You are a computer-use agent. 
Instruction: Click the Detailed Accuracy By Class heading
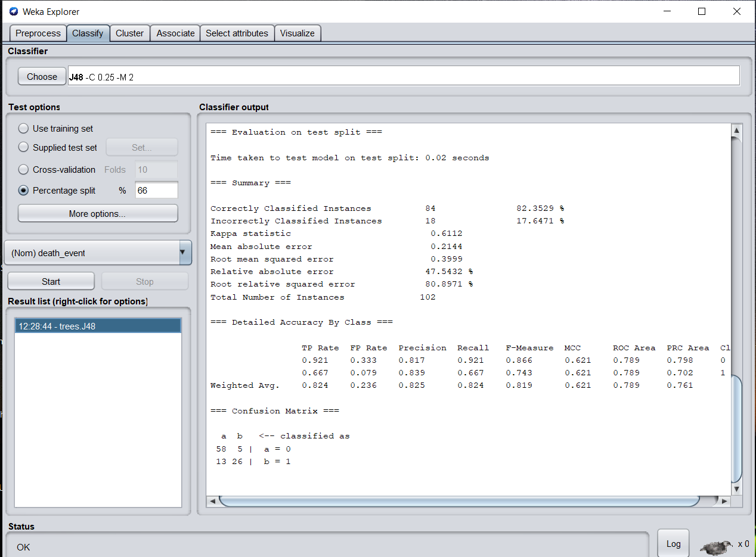pyautogui.click(x=302, y=322)
